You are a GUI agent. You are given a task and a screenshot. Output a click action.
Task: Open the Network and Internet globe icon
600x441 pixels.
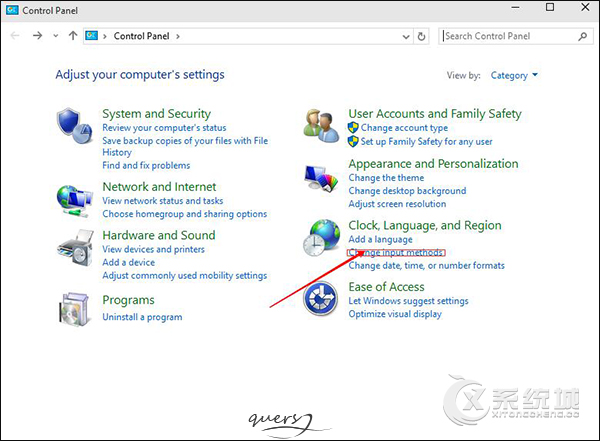[74, 201]
